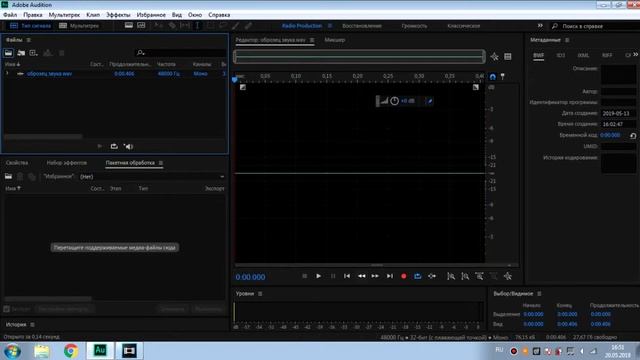Click the Fast Forward button

[375, 276]
